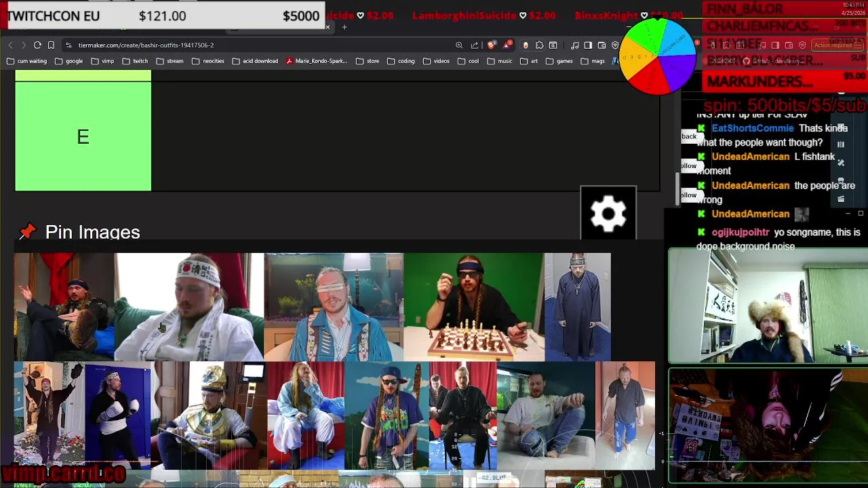This screenshot has height=488, width=868.
Task: Choose the blue track pants outfit image
Action: (x=625, y=415)
